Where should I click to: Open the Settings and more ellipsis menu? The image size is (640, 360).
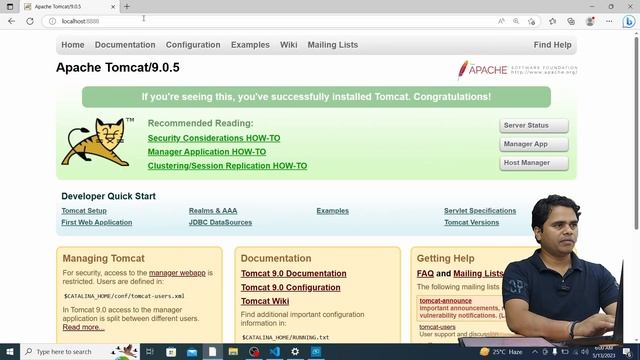point(609,21)
